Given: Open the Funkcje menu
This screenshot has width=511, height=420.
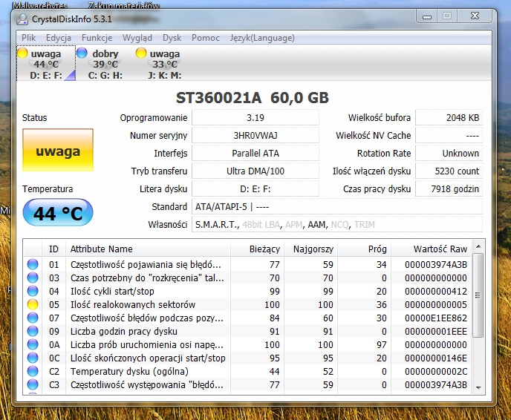Looking at the screenshot, I should 97,38.
